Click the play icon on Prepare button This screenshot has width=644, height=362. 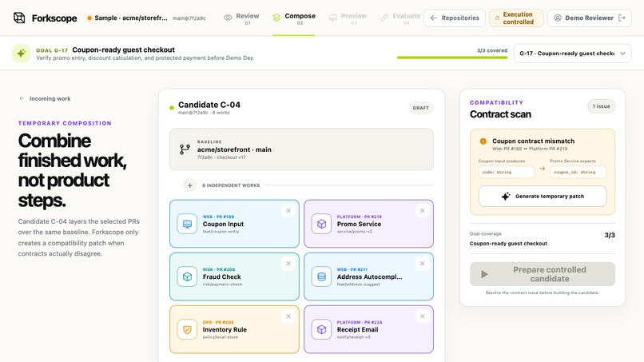point(484,274)
